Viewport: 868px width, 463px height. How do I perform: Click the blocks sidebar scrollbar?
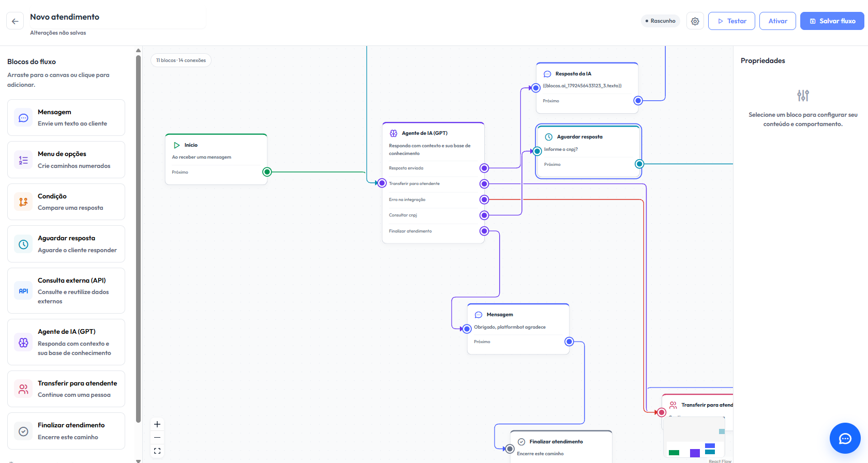tap(138, 238)
